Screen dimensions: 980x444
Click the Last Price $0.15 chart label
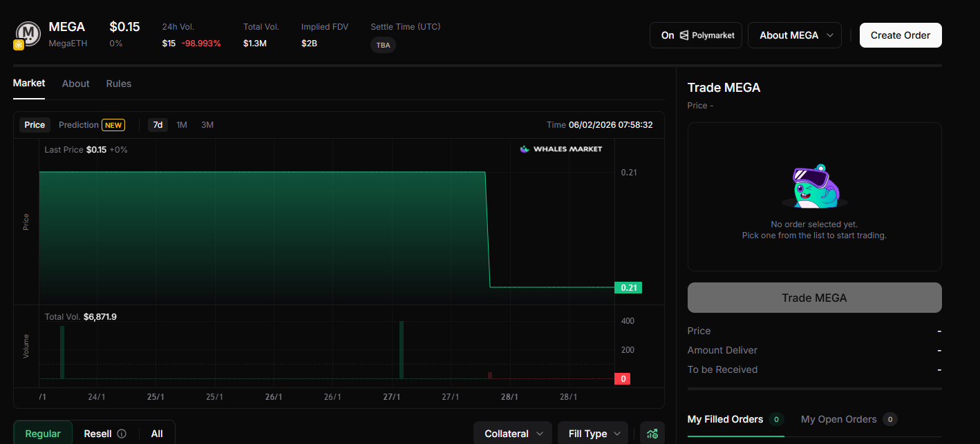click(86, 149)
